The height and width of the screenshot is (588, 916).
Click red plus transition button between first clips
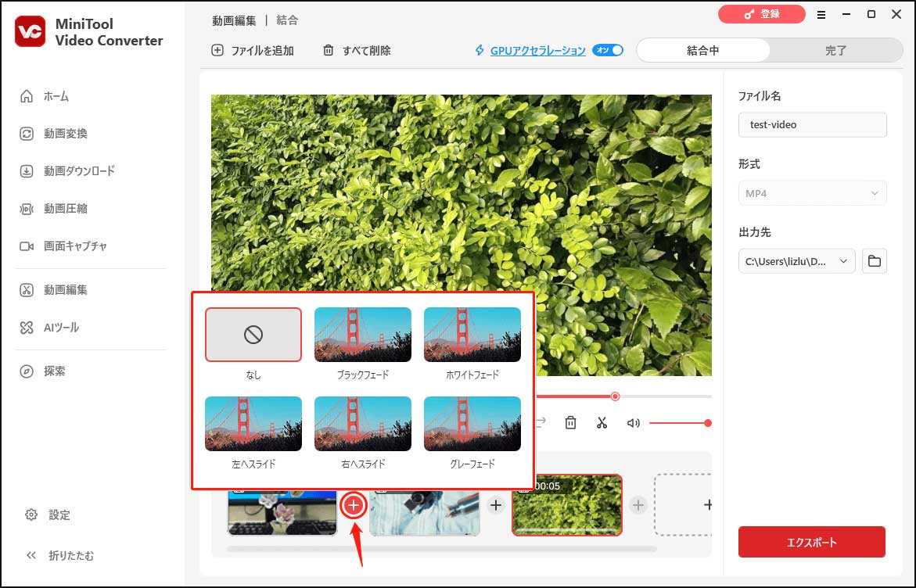pyautogui.click(x=354, y=505)
